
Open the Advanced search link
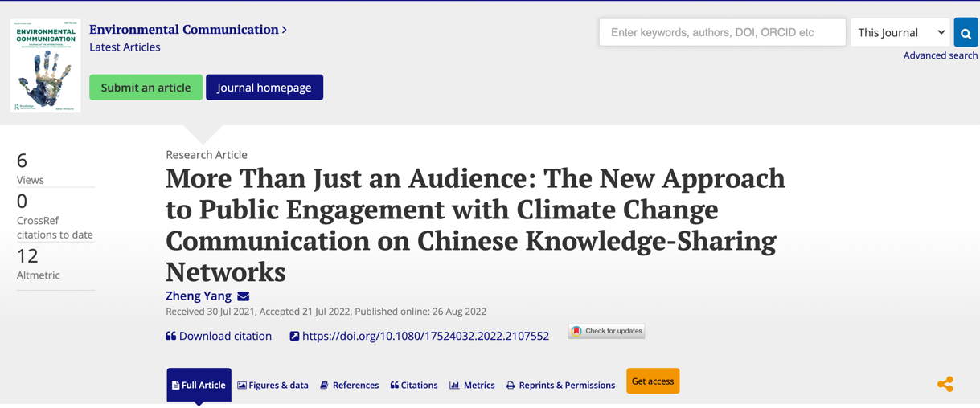(940, 55)
